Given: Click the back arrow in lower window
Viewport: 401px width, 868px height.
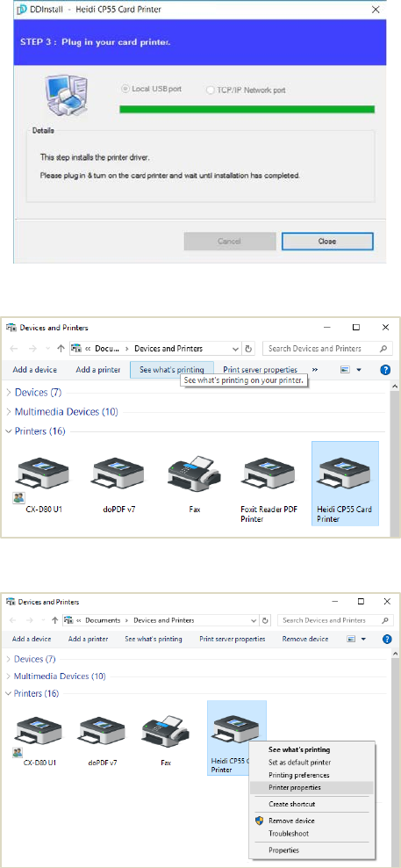Looking at the screenshot, I should click(14, 620).
